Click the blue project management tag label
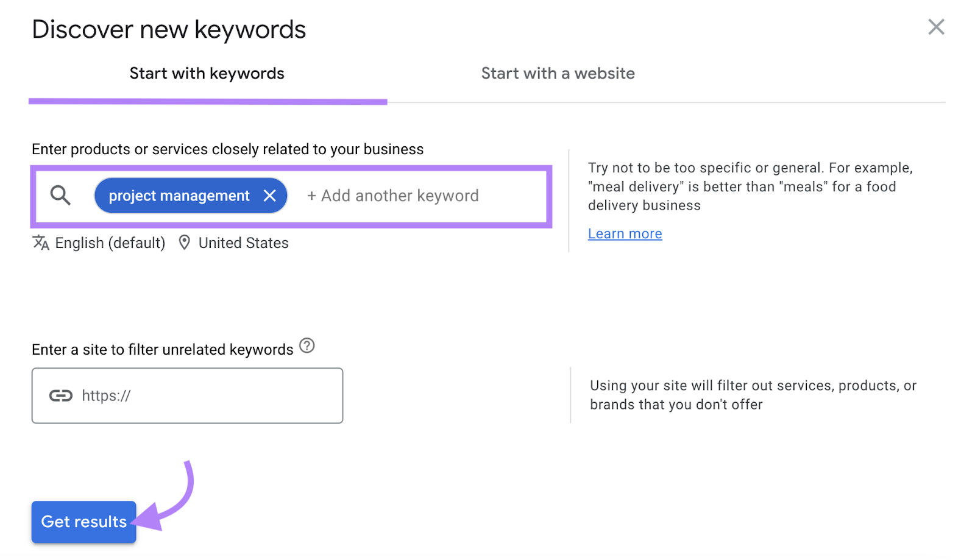975x560 pixels. [179, 195]
